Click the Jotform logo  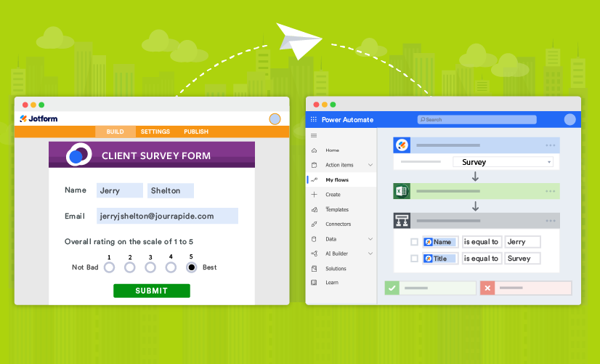[x=38, y=118]
